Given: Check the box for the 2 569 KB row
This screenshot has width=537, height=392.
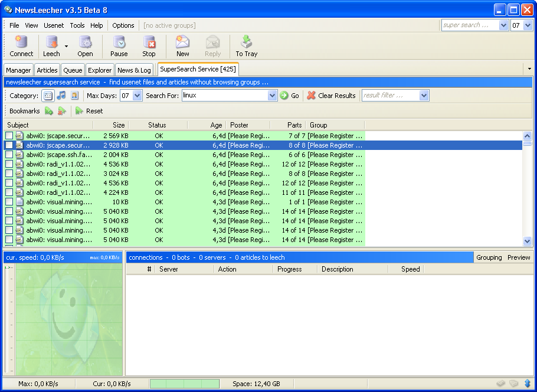Looking at the screenshot, I should click(x=9, y=136).
